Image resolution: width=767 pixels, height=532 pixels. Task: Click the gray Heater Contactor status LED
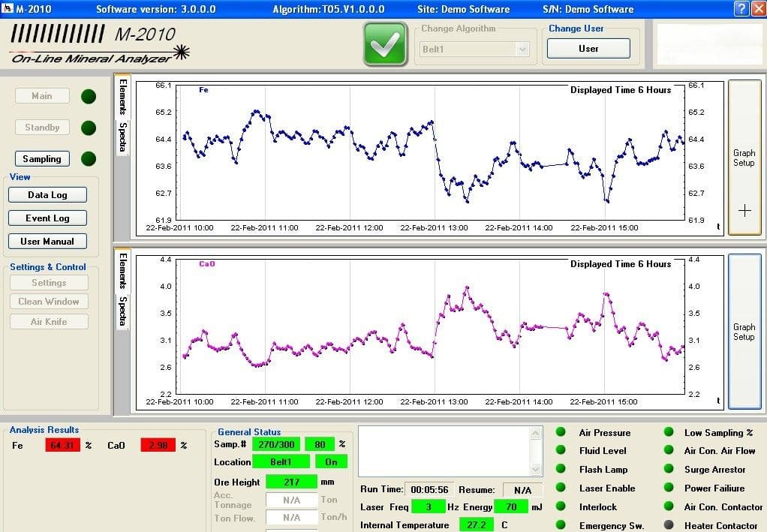coord(669,524)
